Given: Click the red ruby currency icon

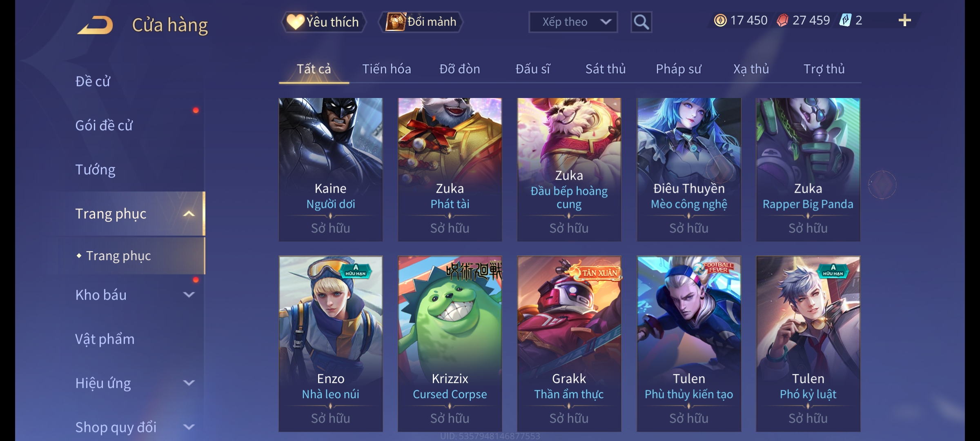Looking at the screenshot, I should [782, 20].
